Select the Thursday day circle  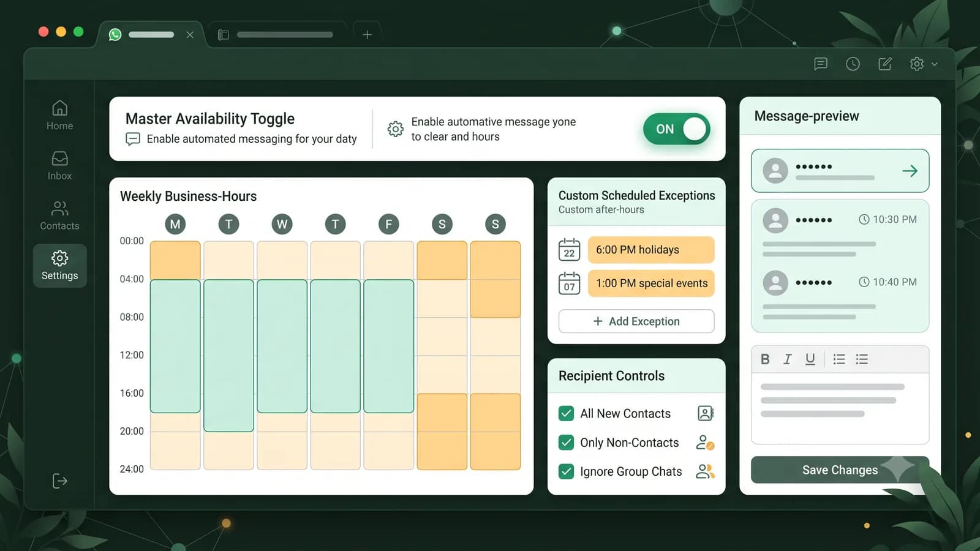click(x=335, y=224)
